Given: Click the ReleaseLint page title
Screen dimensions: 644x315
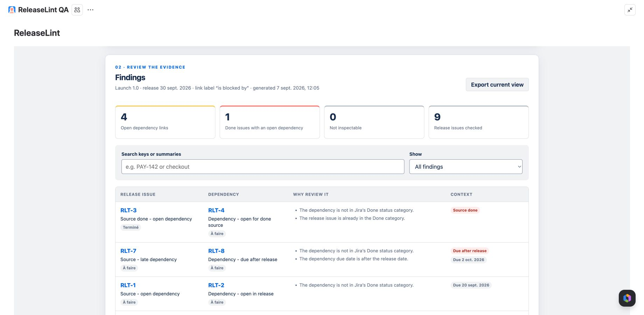Looking at the screenshot, I should (x=37, y=33).
